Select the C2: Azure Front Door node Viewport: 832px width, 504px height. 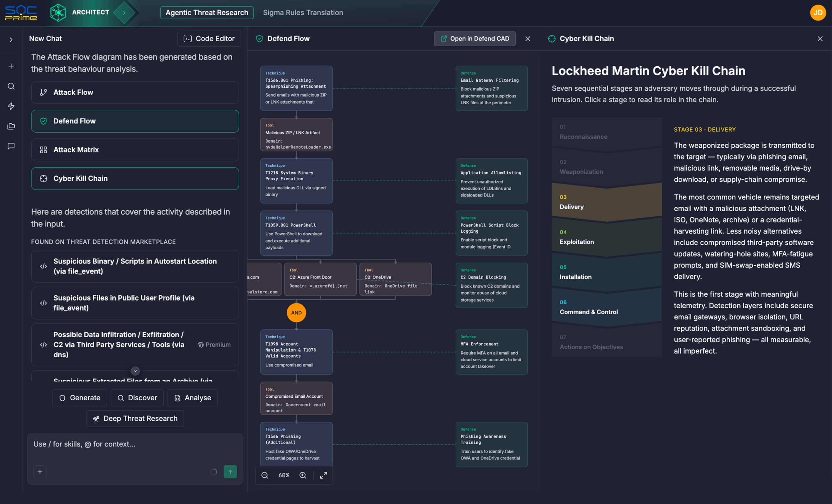point(320,279)
